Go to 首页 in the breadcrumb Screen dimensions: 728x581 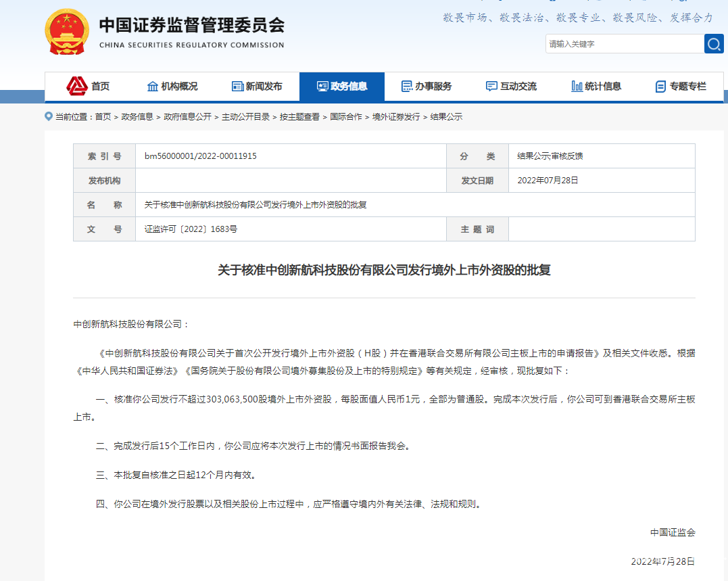click(103, 117)
